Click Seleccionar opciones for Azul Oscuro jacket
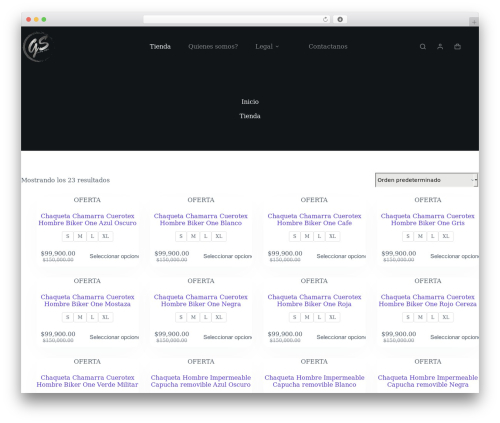Image resolution: width=500 pixels, height=423 pixels. pyautogui.click(x=114, y=256)
